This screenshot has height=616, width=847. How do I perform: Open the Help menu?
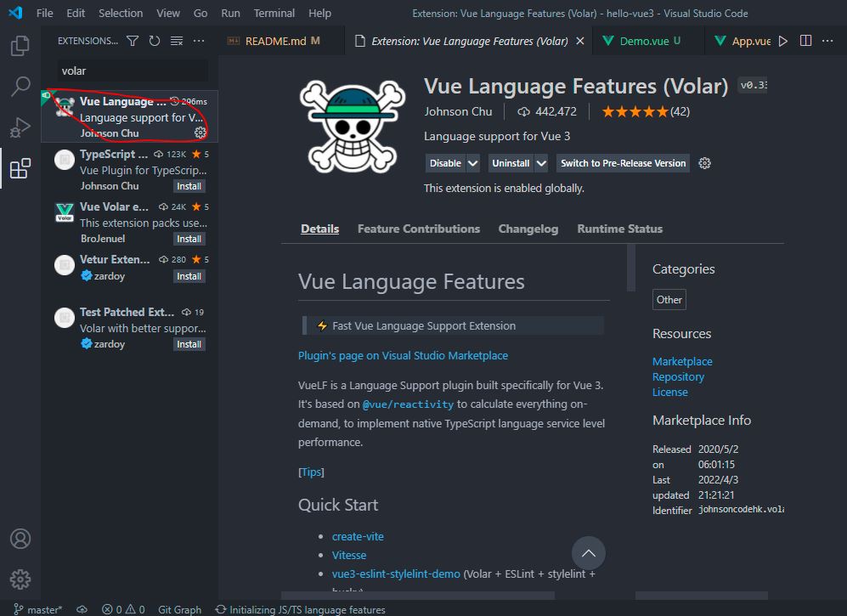[x=319, y=13]
